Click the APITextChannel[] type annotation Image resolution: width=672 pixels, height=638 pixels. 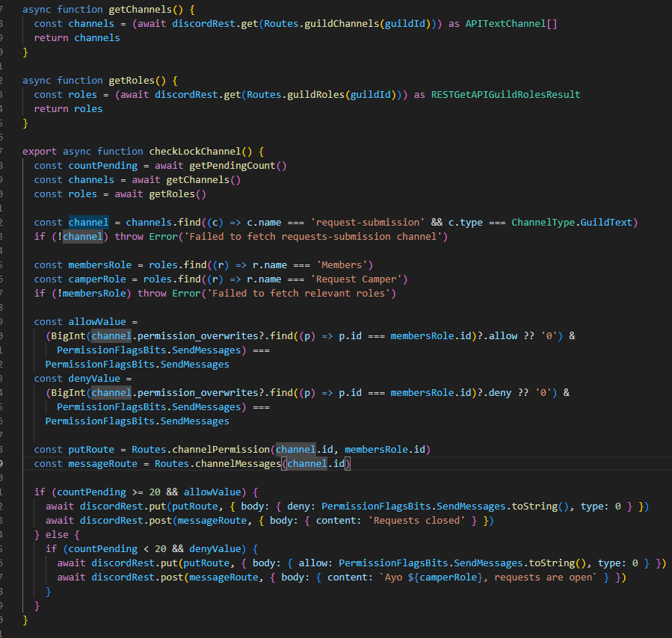[x=511, y=24]
